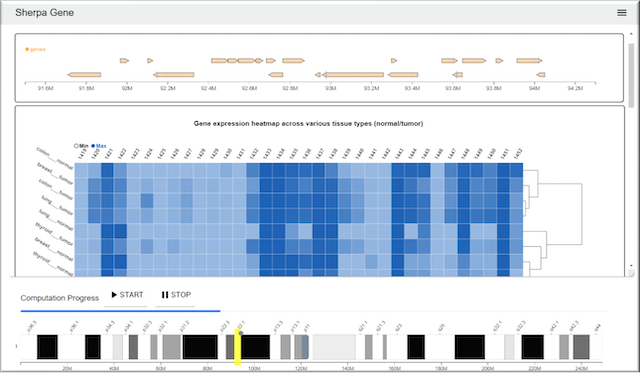Click the play icon of START
Viewport: 640px width, 373px height.
114,295
